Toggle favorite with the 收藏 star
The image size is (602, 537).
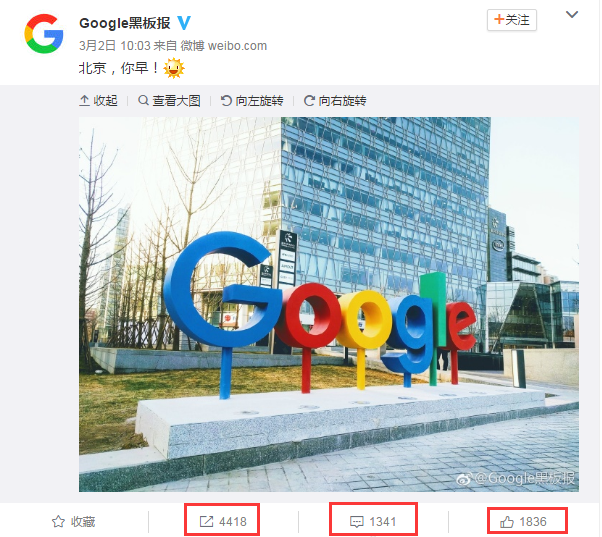tap(73, 522)
